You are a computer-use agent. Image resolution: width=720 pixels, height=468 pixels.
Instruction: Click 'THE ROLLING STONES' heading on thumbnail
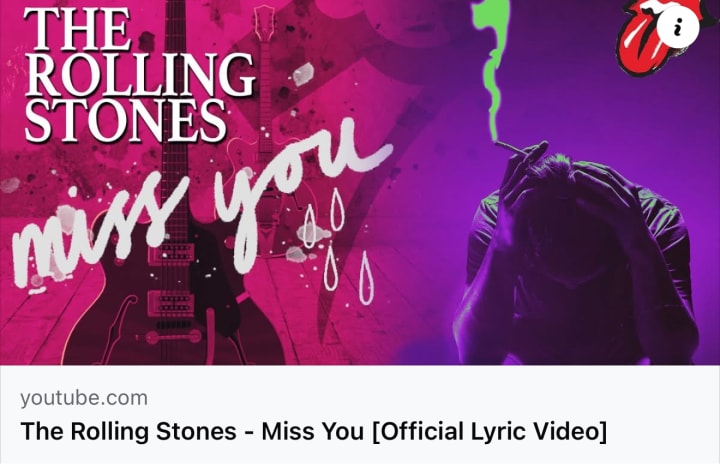138,73
